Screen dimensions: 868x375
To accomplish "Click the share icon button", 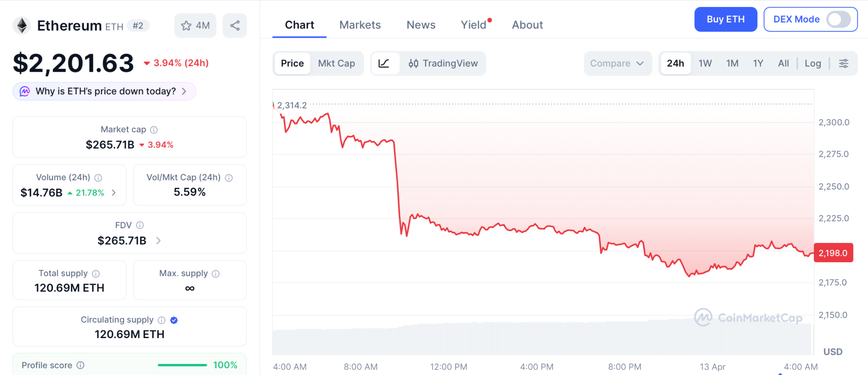I will tap(235, 26).
